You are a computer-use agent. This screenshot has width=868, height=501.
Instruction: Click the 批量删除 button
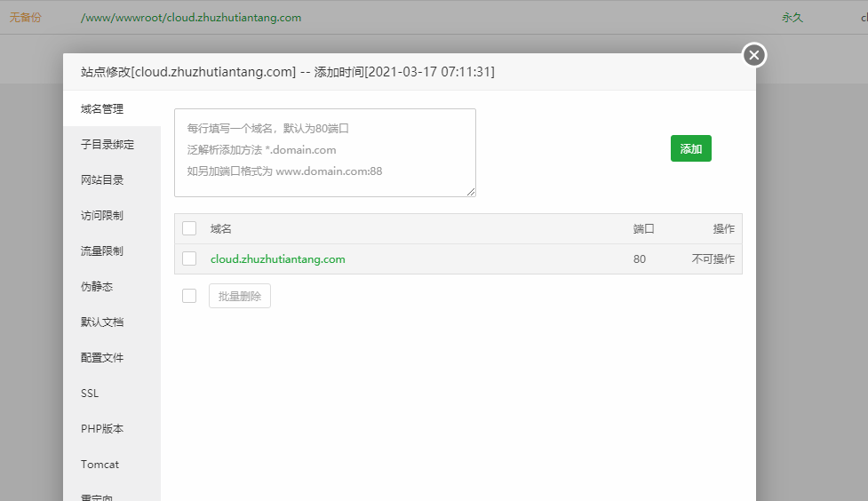coord(240,296)
